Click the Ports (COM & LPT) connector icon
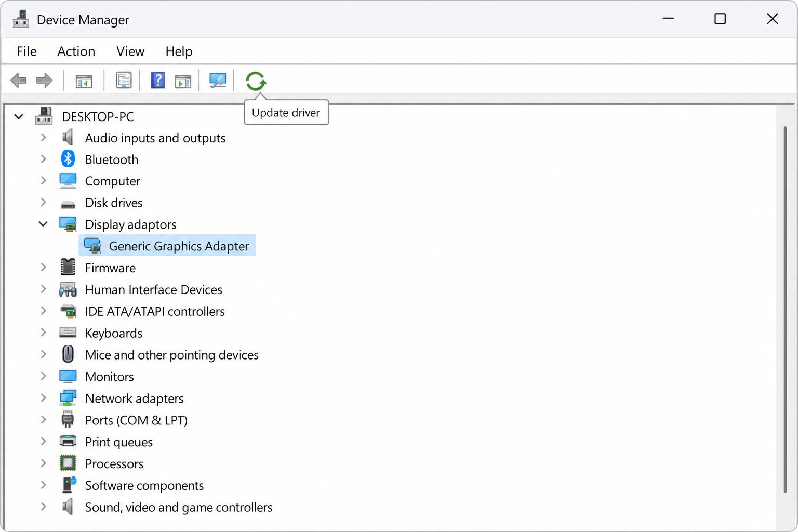Viewport: 798px width, 532px height. point(68,419)
